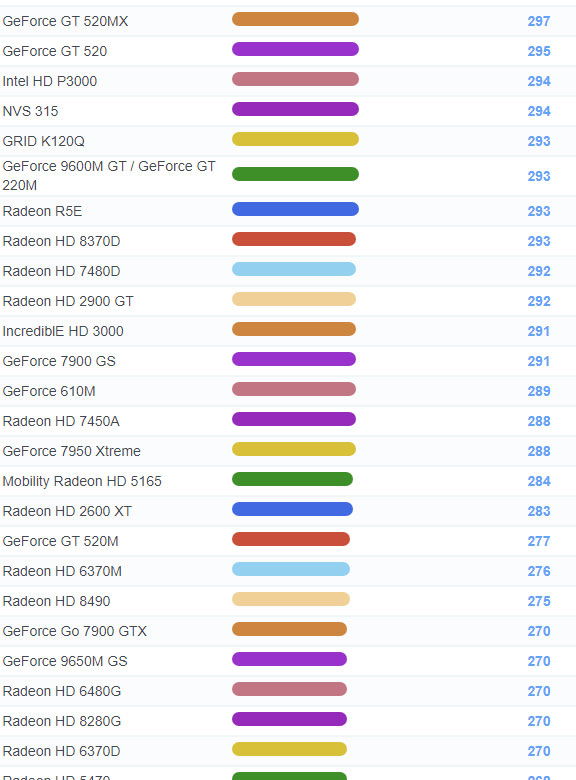Click the orange bar for GeForce GT 520MX
576x780 pixels.
pos(295,19)
